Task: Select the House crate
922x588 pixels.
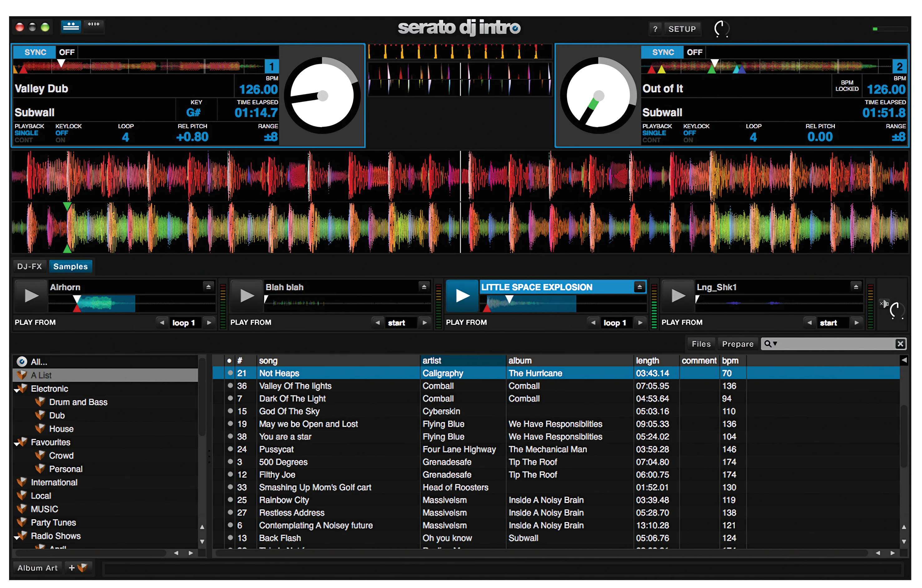Action: point(61,429)
